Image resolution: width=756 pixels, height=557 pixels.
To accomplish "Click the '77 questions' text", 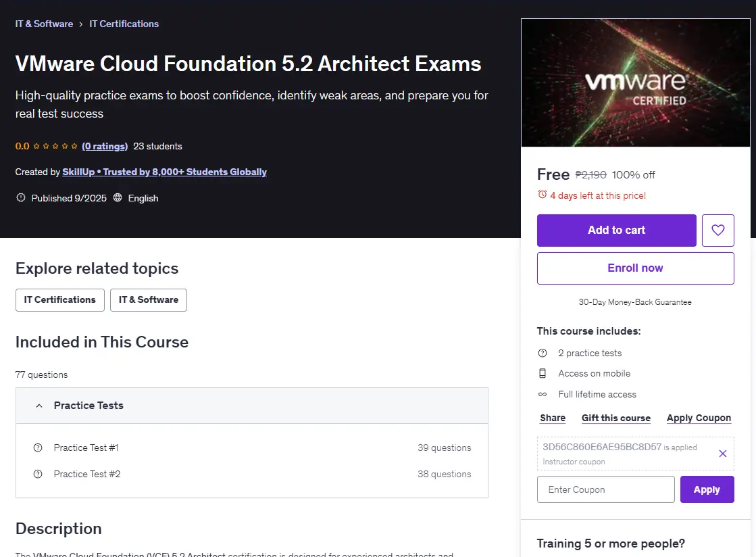I will (41, 374).
